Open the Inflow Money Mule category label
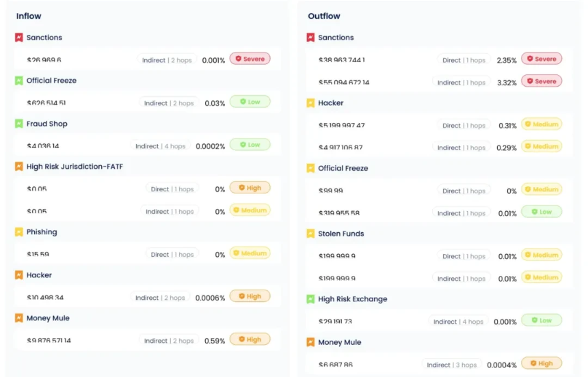 (x=48, y=318)
